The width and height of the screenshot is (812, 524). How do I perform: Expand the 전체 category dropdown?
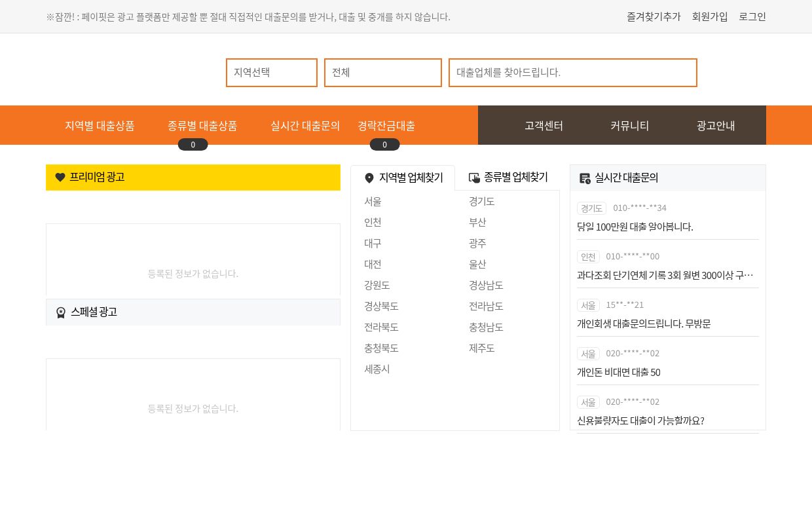383,73
